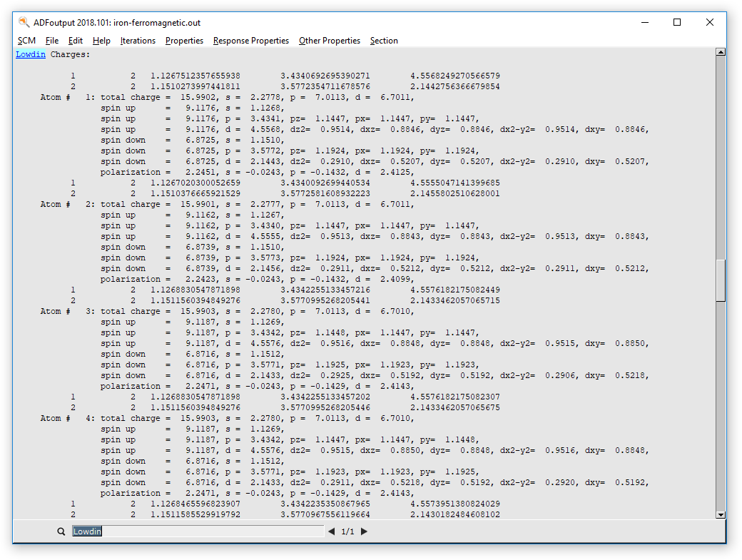This screenshot has width=742, height=560.
Task: Click the previous search match arrow
Action: tap(331, 531)
